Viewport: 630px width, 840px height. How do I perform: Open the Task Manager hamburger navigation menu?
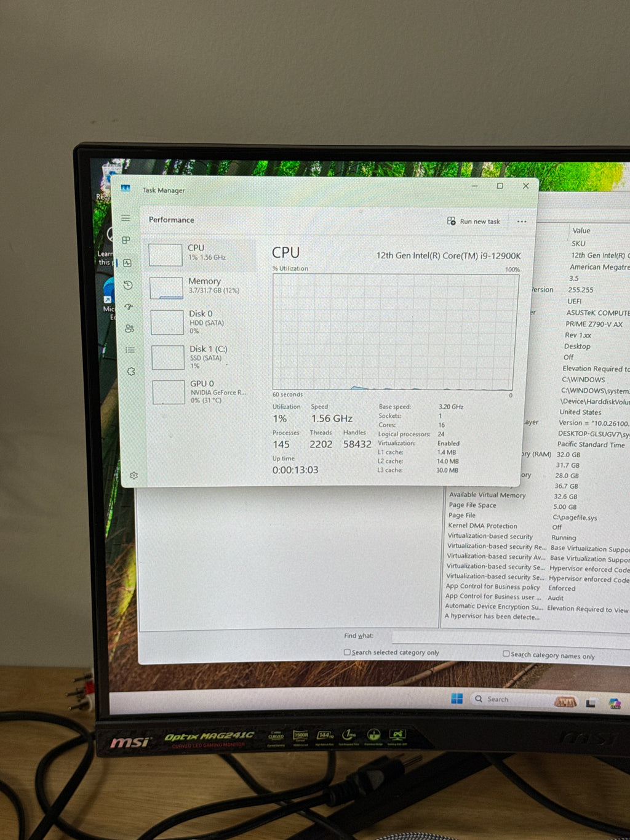click(x=126, y=218)
